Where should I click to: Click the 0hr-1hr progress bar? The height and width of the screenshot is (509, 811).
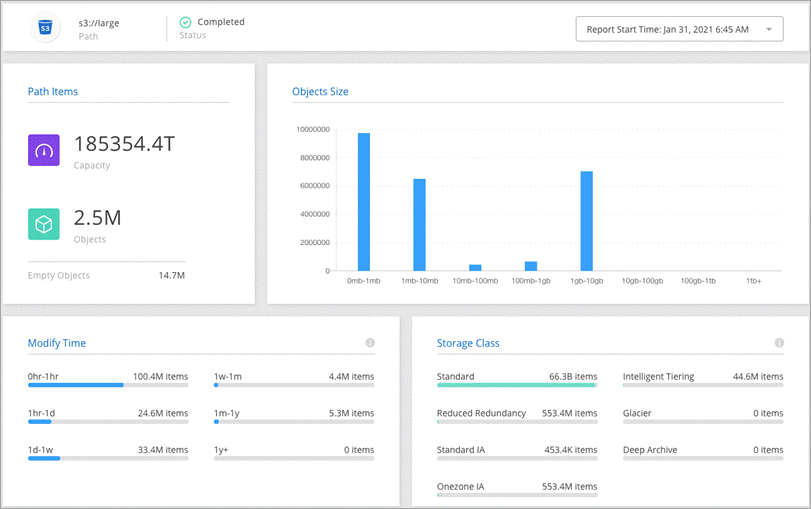(x=108, y=385)
